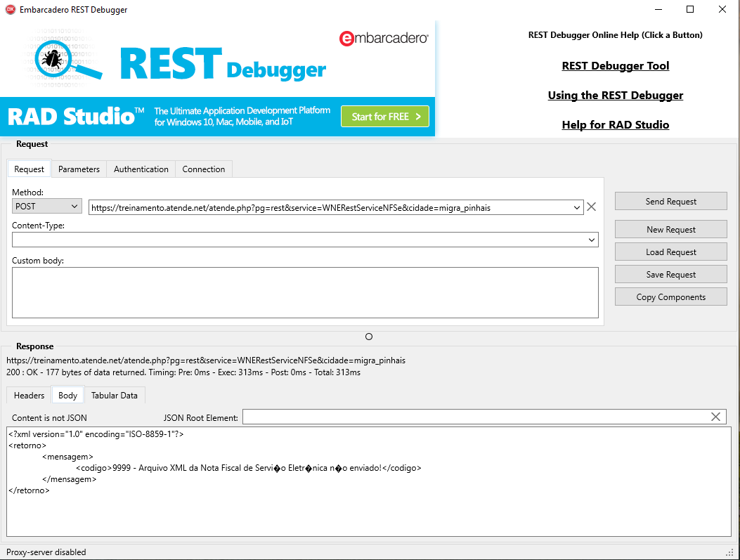Click the Embarcadero app icon in title bar
Image resolution: width=740 pixels, height=560 pixels.
[10, 9]
